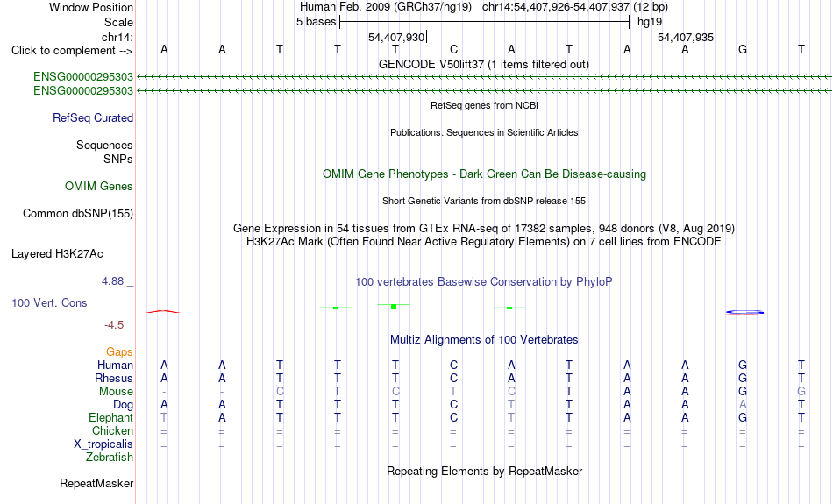The width and height of the screenshot is (833, 504).
Task: Click the Layered H3K27Ac track label
Action: [57, 254]
